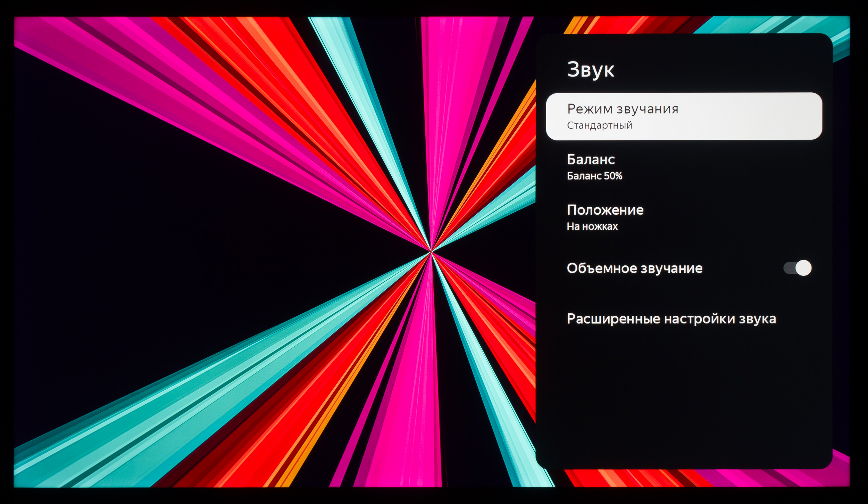Click the wallpaper's center ray convergence point
The width and height of the screenshot is (868, 504).
coord(431,251)
